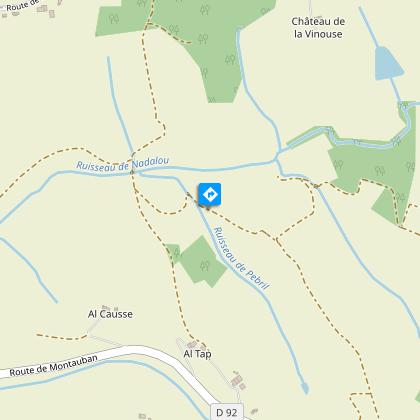
Task: Click the building cluster south of Al Tap
Action: coord(238,381)
